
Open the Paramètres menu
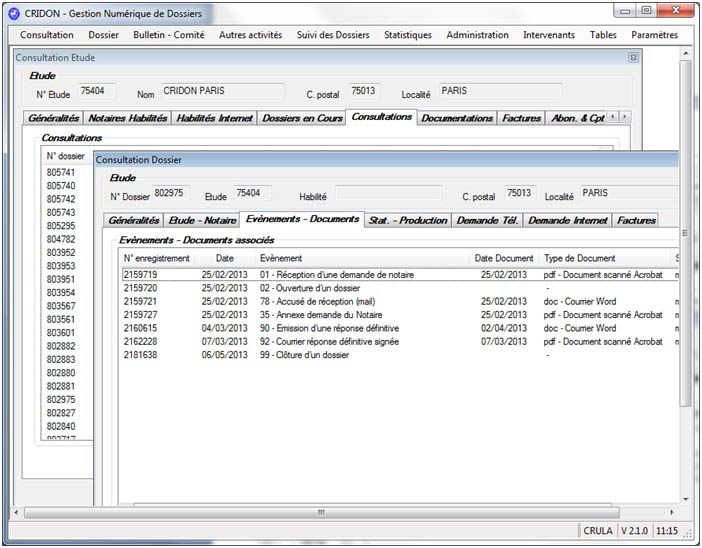tap(654, 35)
